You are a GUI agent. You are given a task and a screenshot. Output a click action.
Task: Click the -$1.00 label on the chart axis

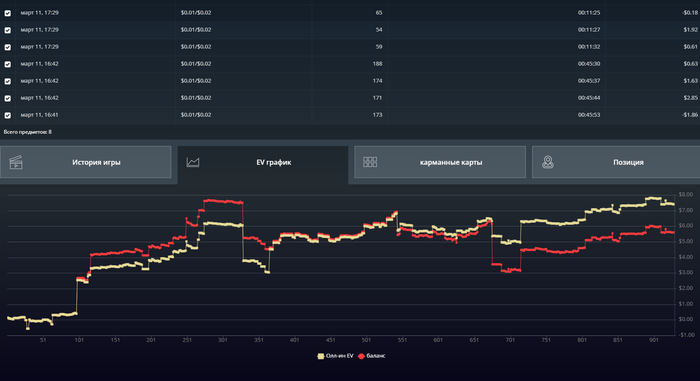pos(686,335)
